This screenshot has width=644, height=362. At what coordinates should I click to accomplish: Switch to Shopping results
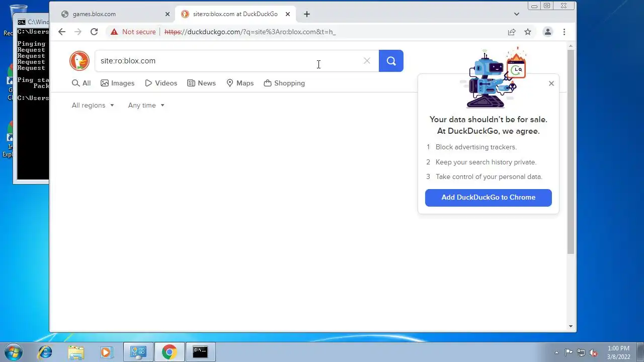pyautogui.click(x=284, y=83)
